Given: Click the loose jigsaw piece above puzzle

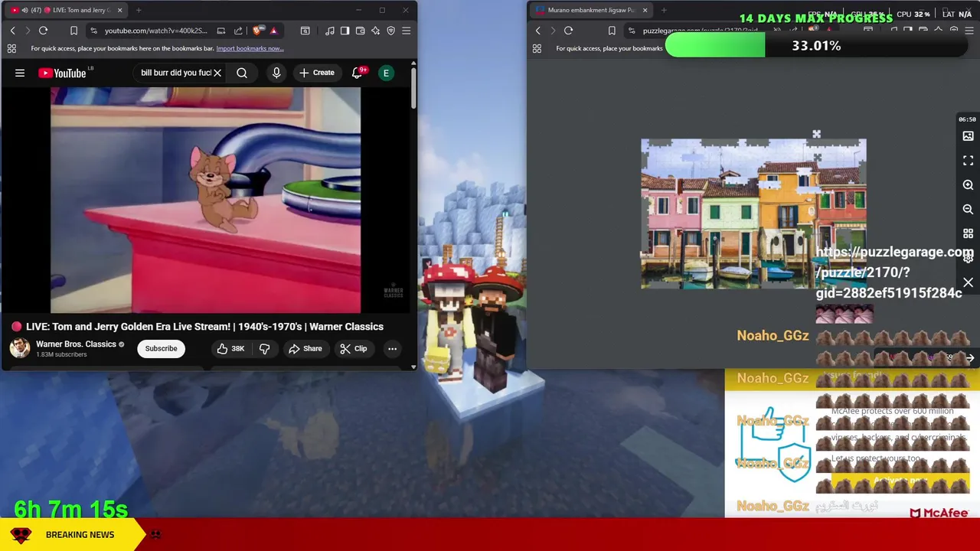Looking at the screenshot, I should click(816, 135).
